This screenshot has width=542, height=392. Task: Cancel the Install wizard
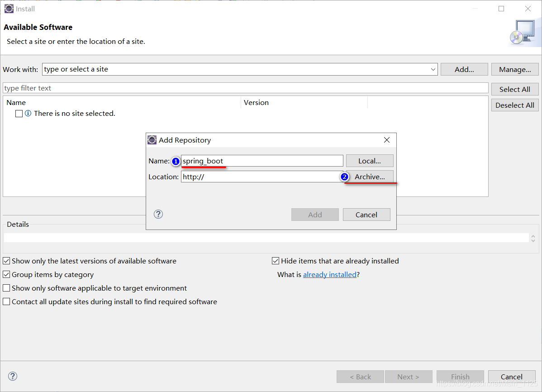click(x=512, y=377)
